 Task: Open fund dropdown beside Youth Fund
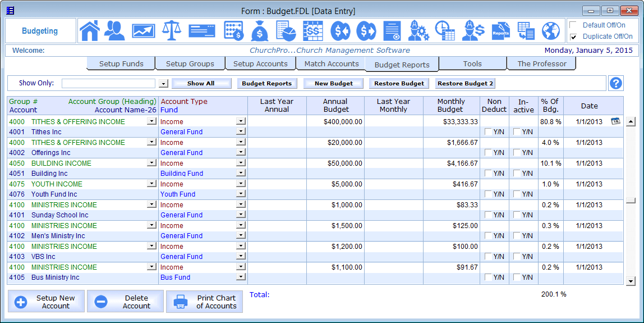point(241,194)
